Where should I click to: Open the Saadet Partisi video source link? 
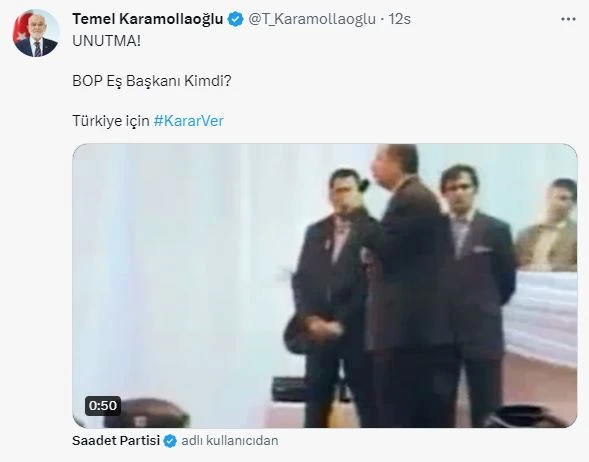coord(116,440)
